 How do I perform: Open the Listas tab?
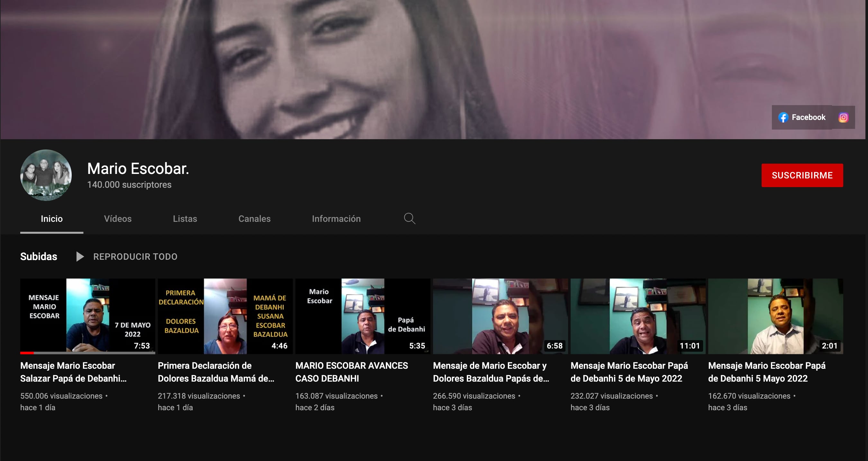[185, 219]
